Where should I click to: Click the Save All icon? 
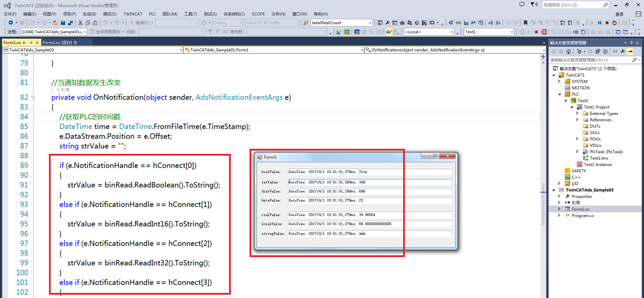point(70,23)
